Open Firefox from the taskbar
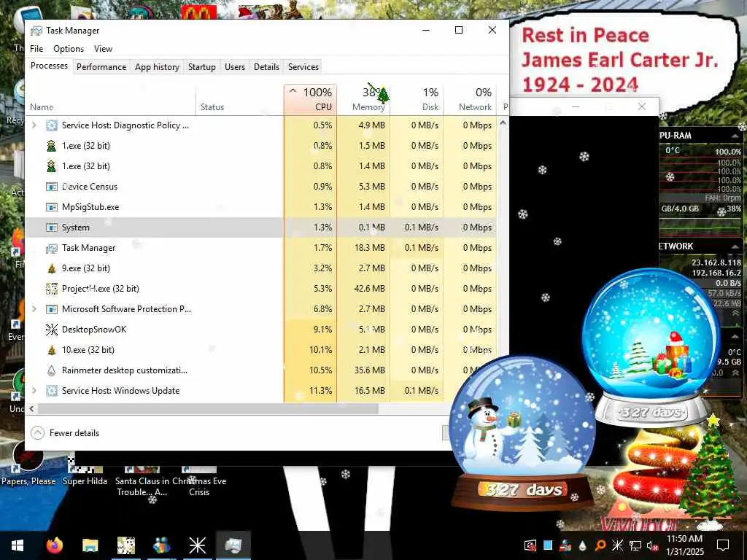Screen dimensions: 747x560 click(x=54, y=545)
